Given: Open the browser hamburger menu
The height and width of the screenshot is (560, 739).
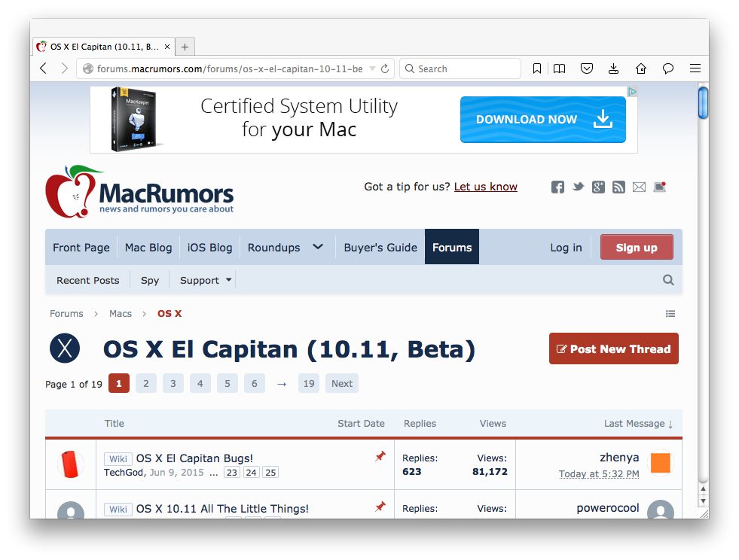Looking at the screenshot, I should pos(695,68).
